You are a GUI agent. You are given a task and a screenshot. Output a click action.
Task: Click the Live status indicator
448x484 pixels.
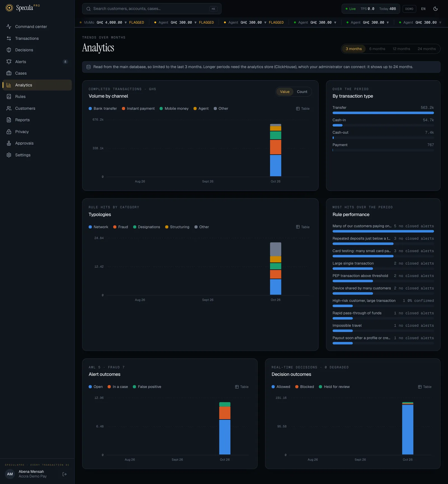click(x=351, y=9)
